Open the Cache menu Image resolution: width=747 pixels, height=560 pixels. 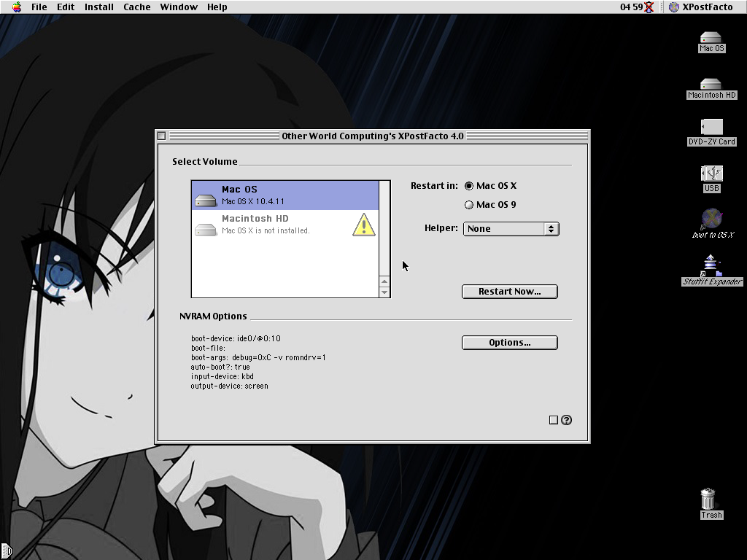click(x=136, y=7)
